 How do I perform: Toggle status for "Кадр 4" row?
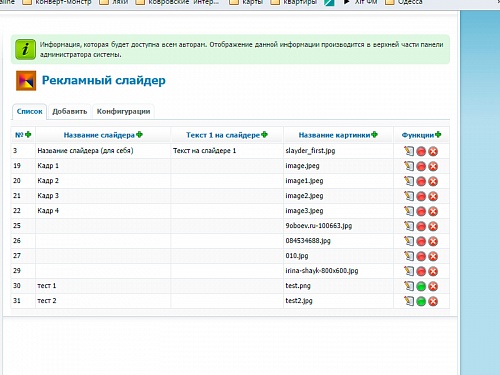(x=421, y=211)
